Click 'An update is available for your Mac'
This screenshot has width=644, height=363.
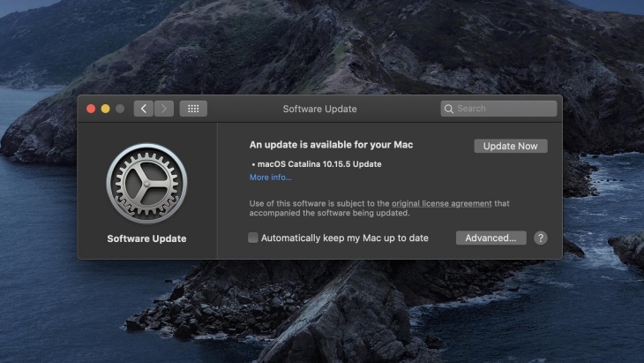(331, 145)
